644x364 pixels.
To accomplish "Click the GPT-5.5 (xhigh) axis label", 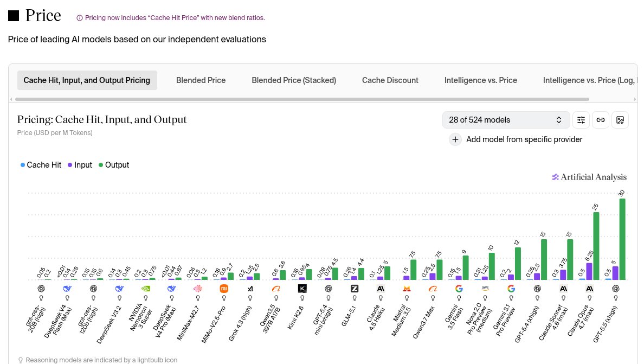I will [x=606, y=324].
